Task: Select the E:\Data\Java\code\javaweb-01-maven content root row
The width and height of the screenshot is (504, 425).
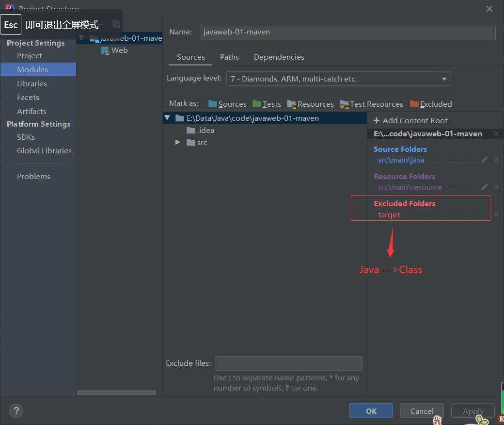Action: click(265, 118)
